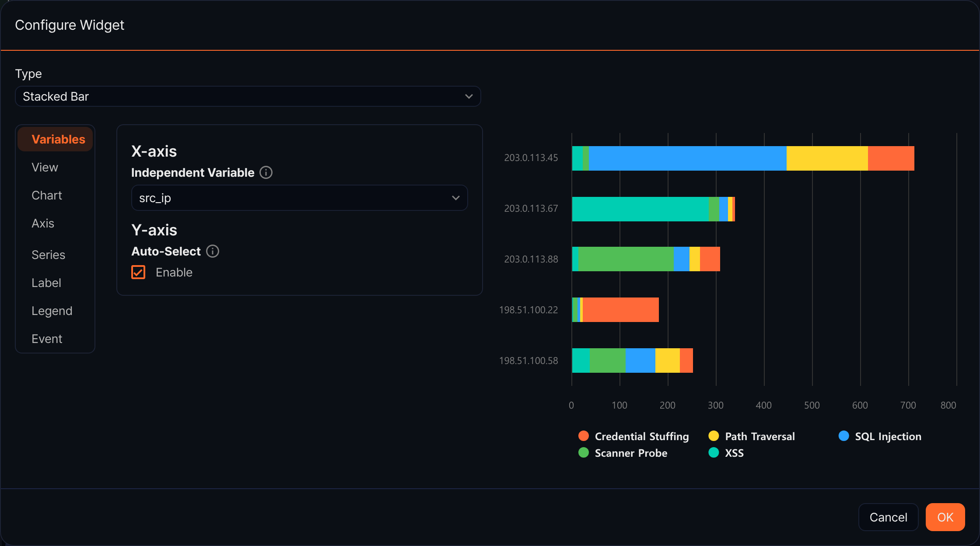Click the yellow bar segment for 198.51.100.58

coord(668,360)
